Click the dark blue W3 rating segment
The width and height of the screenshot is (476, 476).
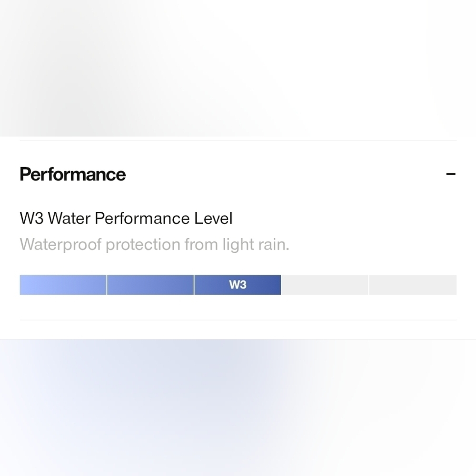238,285
